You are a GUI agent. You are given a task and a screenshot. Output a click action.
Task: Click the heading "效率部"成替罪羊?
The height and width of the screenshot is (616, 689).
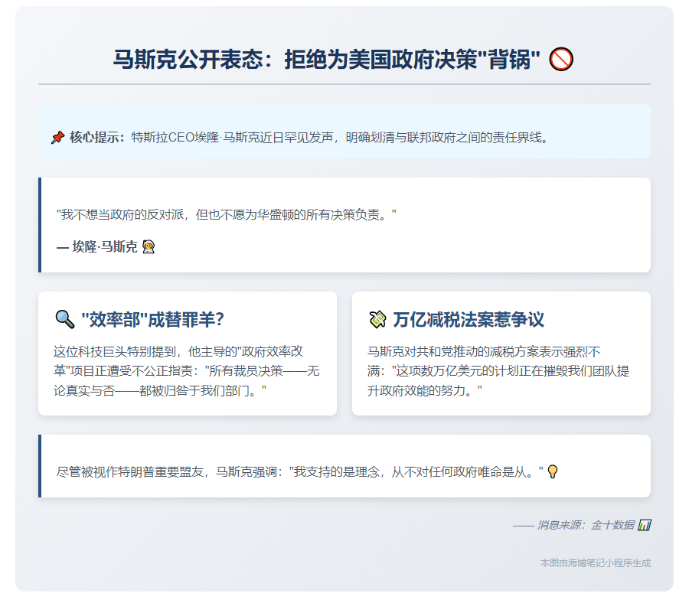click(153, 319)
